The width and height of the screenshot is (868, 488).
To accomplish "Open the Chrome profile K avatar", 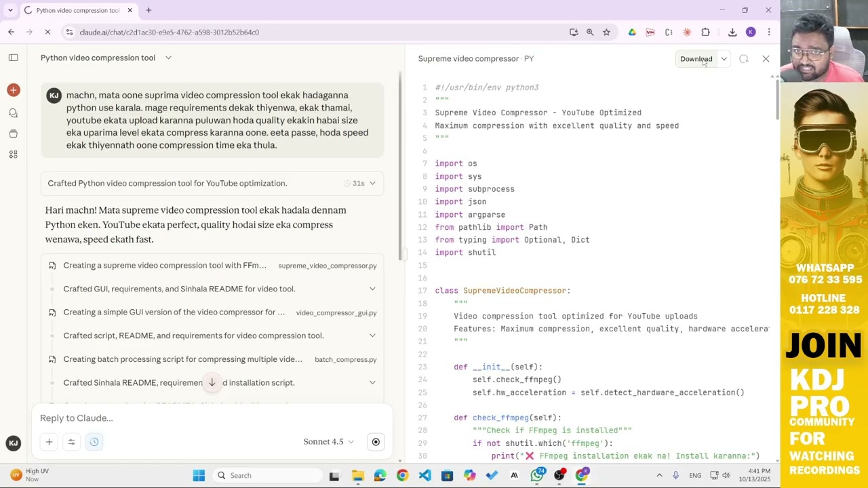I will point(751,32).
